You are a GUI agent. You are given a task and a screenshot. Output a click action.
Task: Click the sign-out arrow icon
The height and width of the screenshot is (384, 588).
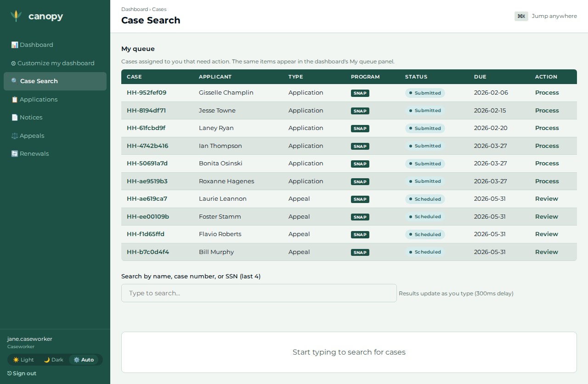click(10, 373)
